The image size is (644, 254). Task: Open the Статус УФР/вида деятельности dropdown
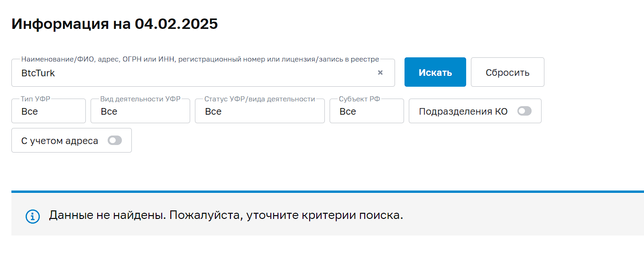259,112
